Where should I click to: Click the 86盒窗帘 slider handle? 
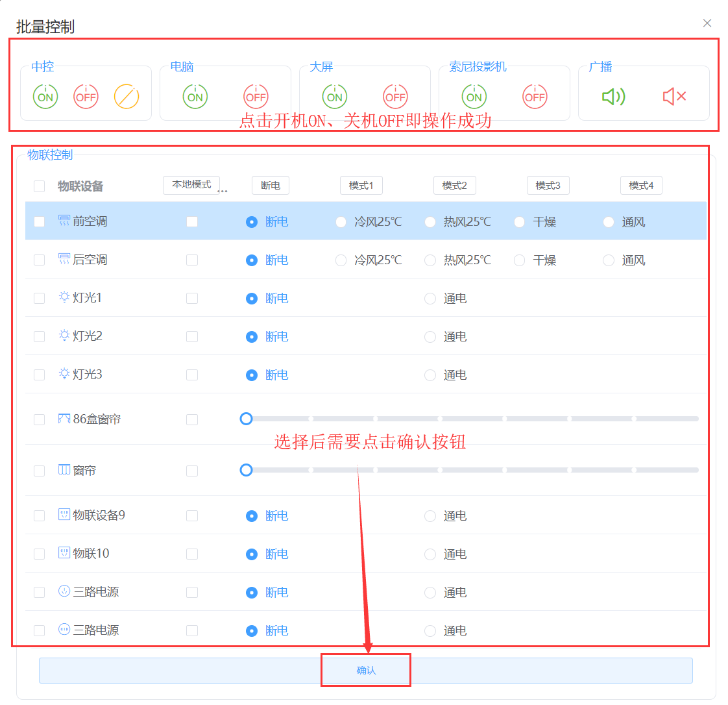click(246, 419)
